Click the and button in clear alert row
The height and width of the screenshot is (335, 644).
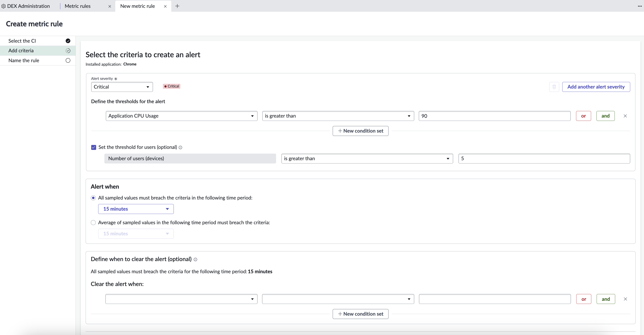[605, 299]
